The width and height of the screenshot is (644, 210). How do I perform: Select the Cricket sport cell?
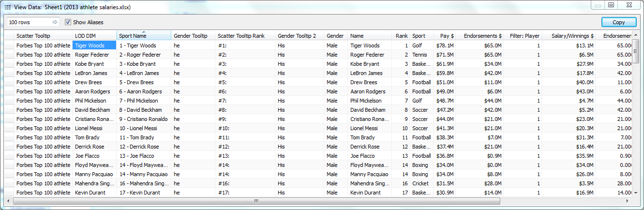pos(421,183)
